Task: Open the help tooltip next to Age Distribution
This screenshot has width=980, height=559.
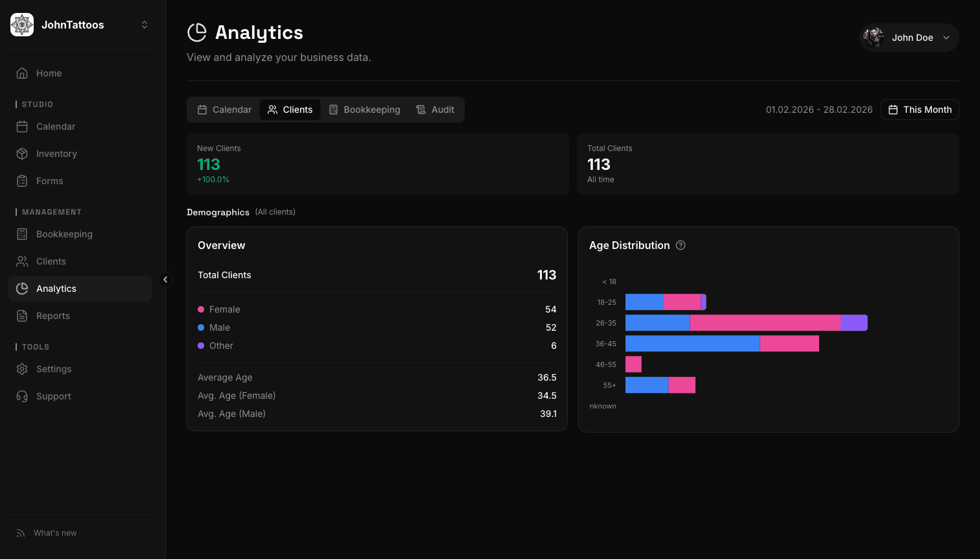Action: pos(681,245)
